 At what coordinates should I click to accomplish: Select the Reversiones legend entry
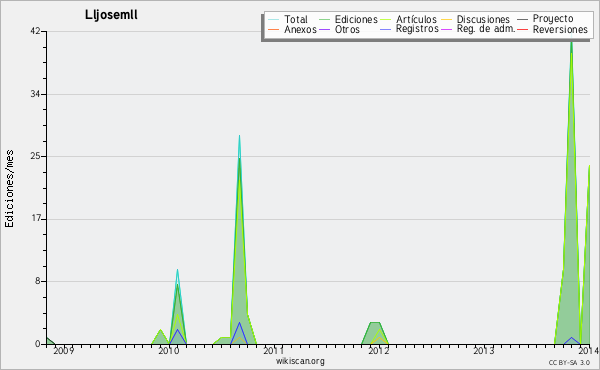click(552, 29)
